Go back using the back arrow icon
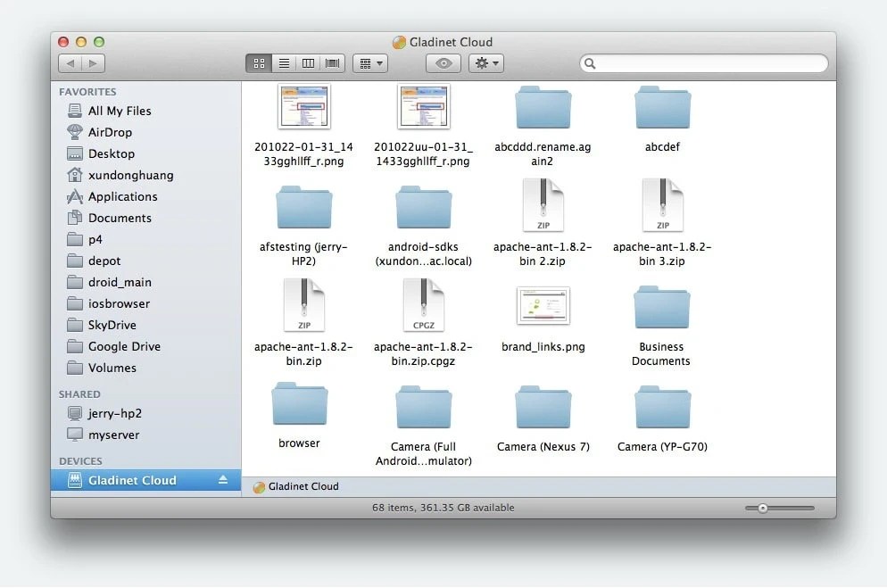The height and width of the screenshot is (588, 887). tap(70, 63)
